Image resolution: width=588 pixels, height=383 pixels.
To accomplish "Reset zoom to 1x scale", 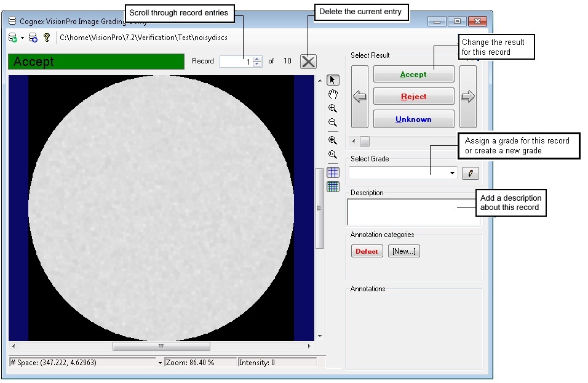I will click(333, 155).
